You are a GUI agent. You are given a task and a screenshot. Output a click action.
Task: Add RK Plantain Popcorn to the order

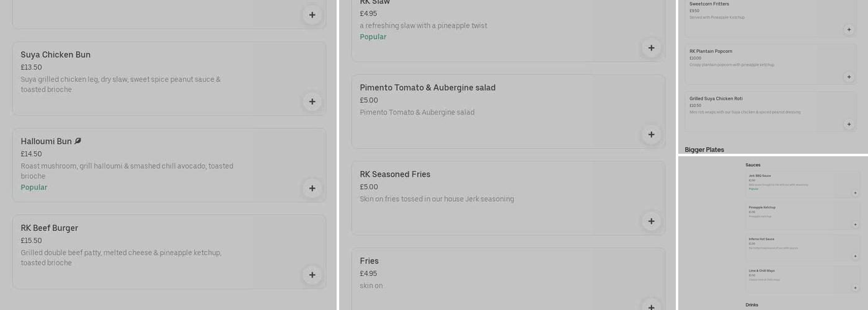click(849, 77)
